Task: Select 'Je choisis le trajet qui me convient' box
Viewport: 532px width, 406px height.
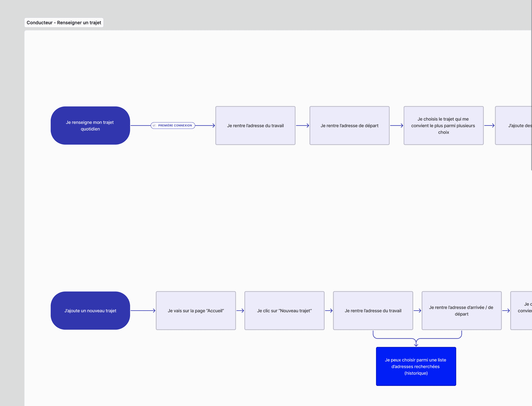Action: pyautogui.click(x=443, y=125)
